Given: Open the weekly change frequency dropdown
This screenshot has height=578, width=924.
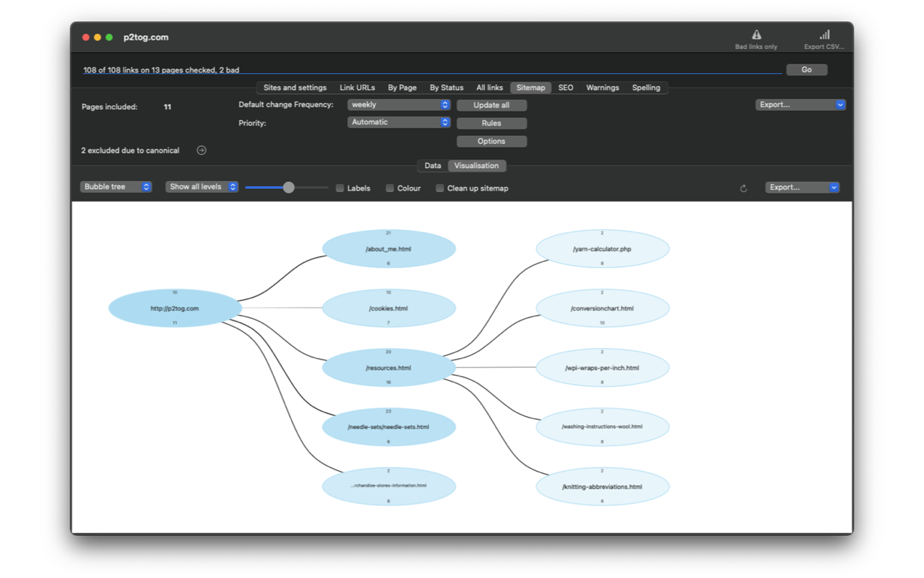Looking at the screenshot, I should pos(399,105).
